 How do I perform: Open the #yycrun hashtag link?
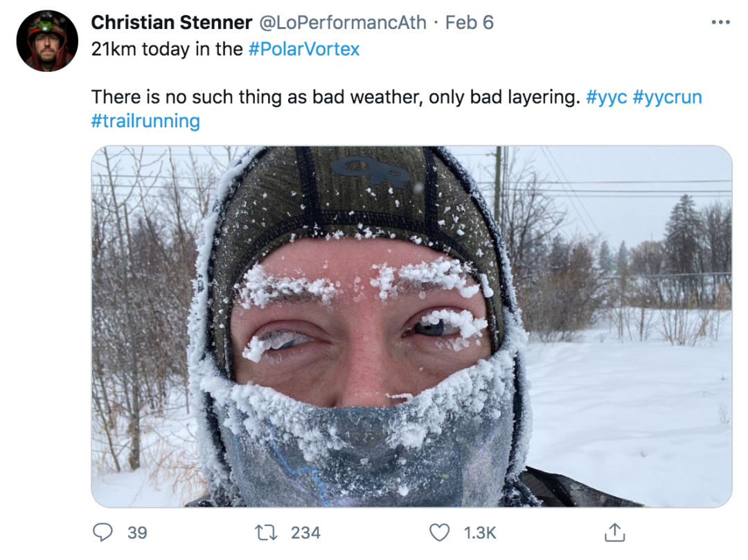tap(667, 97)
